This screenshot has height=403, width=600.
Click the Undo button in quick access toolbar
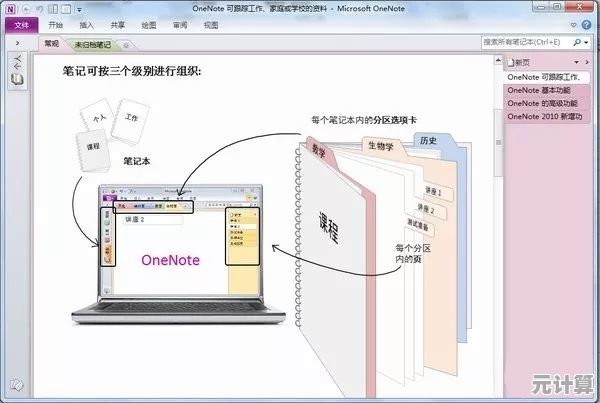point(39,9)
